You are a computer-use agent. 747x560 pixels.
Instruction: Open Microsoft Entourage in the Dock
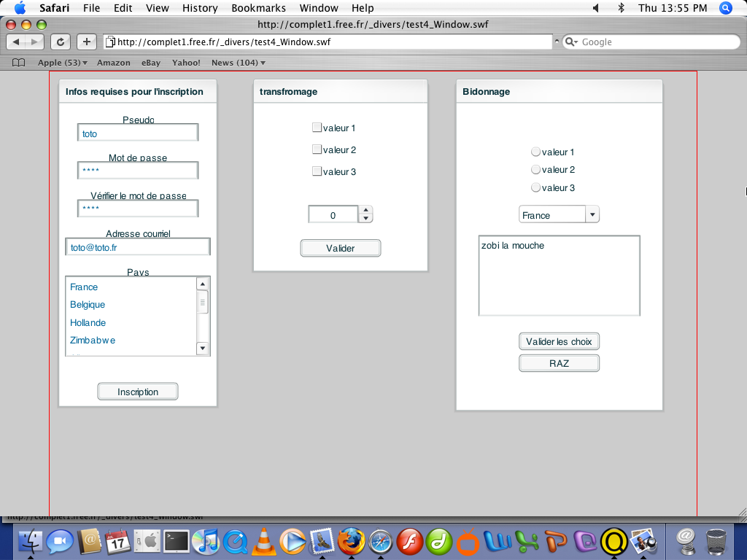click(x=585, y=542)
